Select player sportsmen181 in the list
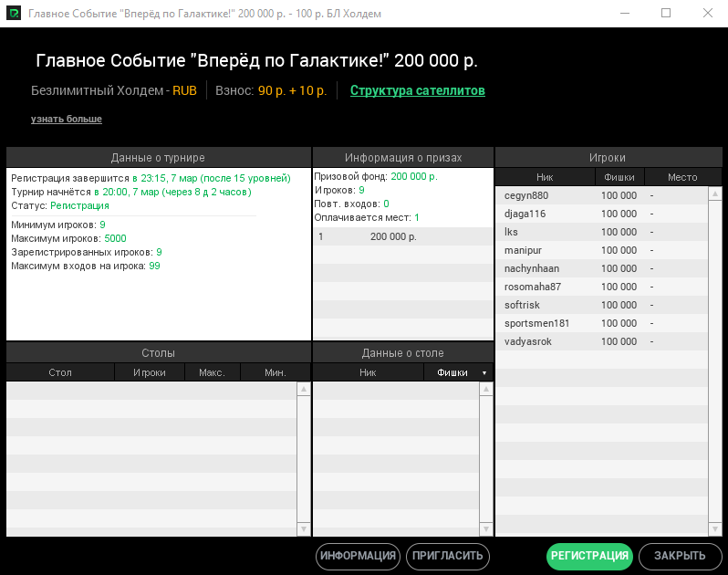This screenshot has height=575, width=728. pyautogui.click(x=536, y=323)
